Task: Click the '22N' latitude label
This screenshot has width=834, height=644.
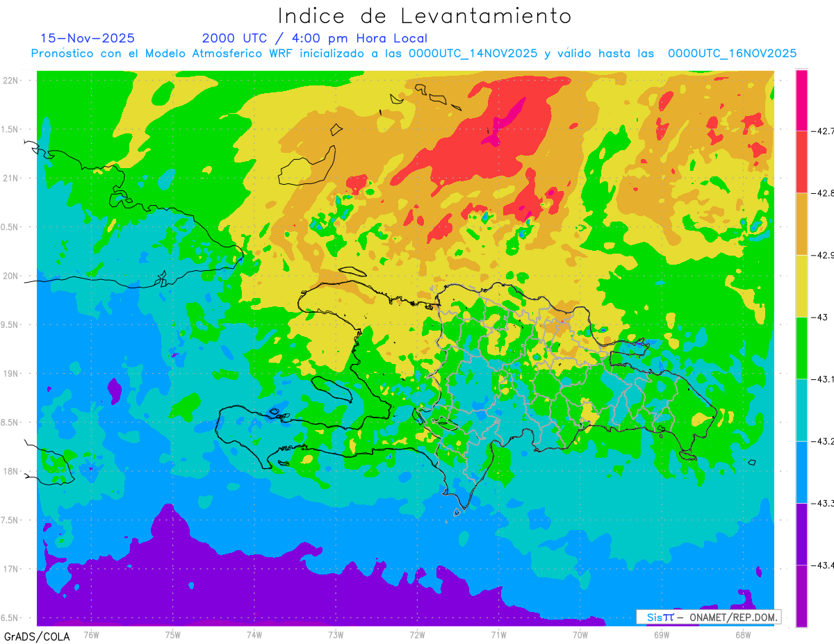Action: [10, 81]
